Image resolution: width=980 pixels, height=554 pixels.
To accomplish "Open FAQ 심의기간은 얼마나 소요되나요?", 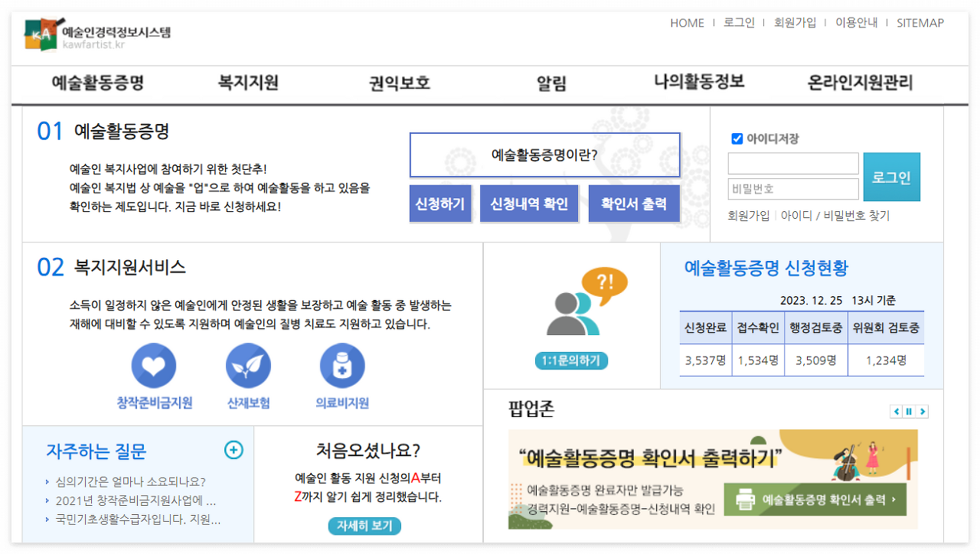I will [x=130, y=482].
